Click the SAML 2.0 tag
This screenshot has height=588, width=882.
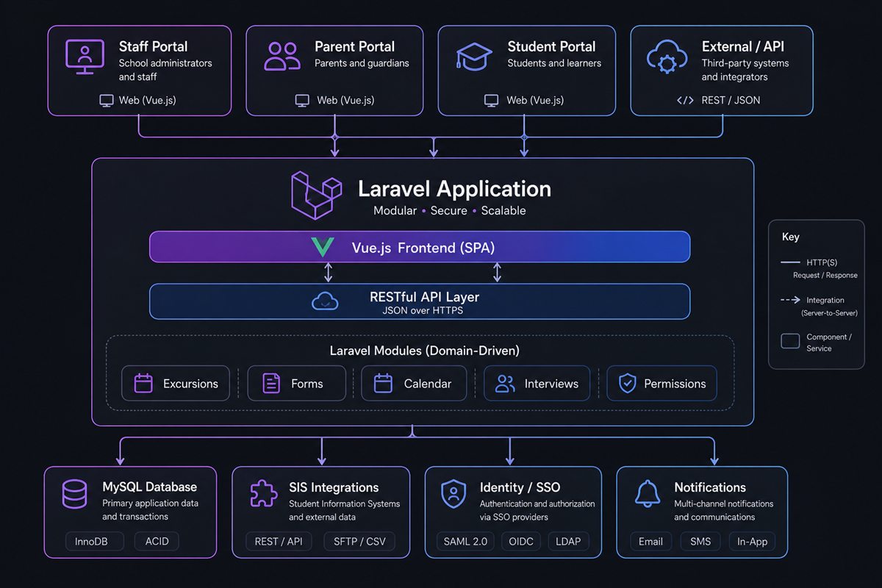click(465, 542)
